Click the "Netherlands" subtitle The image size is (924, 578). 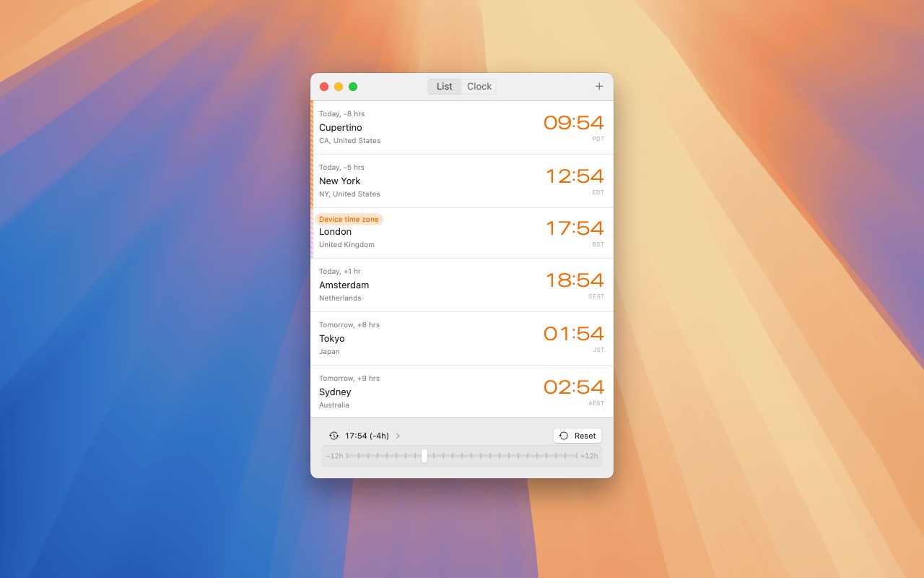[340, 298]
